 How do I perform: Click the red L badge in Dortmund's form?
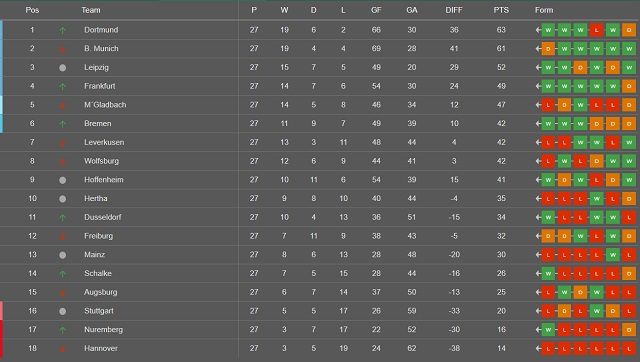pos(596,30)
